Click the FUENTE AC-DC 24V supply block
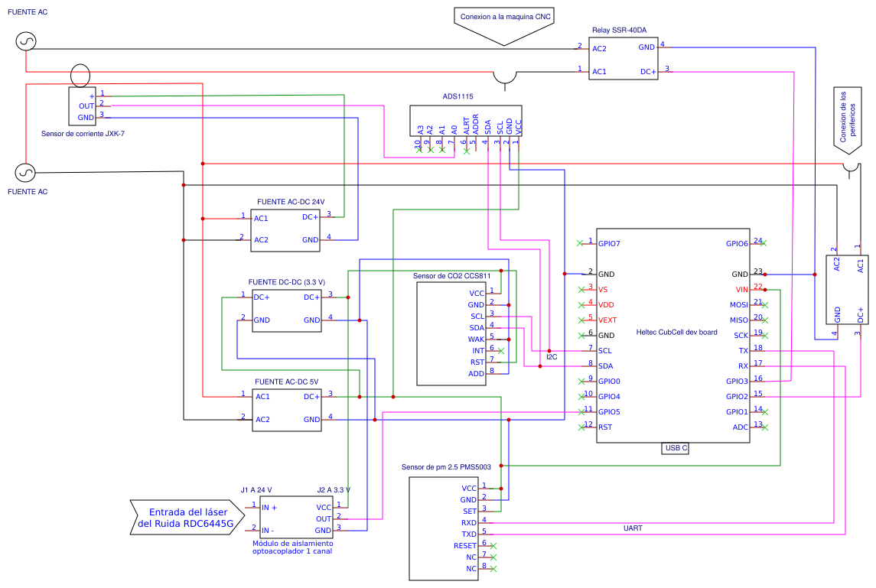The image size is (876, 588). click(x=287, y=229)
